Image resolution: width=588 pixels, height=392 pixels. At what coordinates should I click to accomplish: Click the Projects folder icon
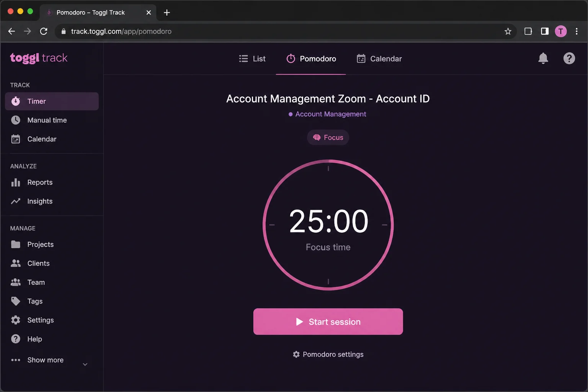16,244
